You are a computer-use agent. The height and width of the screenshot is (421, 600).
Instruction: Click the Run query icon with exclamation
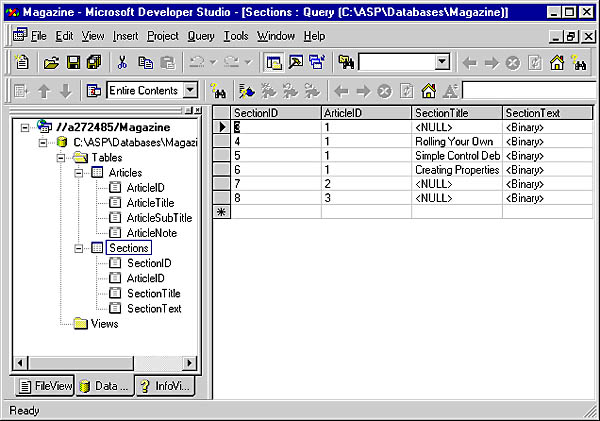246,91
